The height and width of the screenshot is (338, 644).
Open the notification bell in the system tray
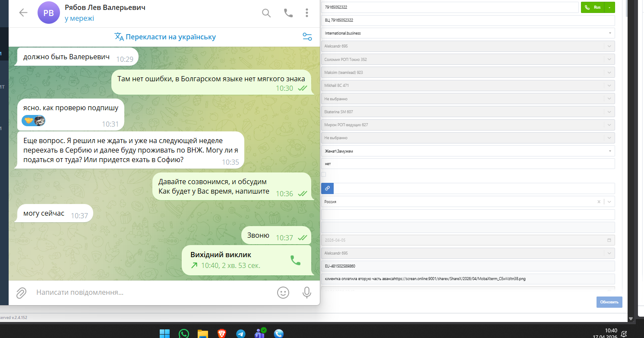click(x=624, y=333)
